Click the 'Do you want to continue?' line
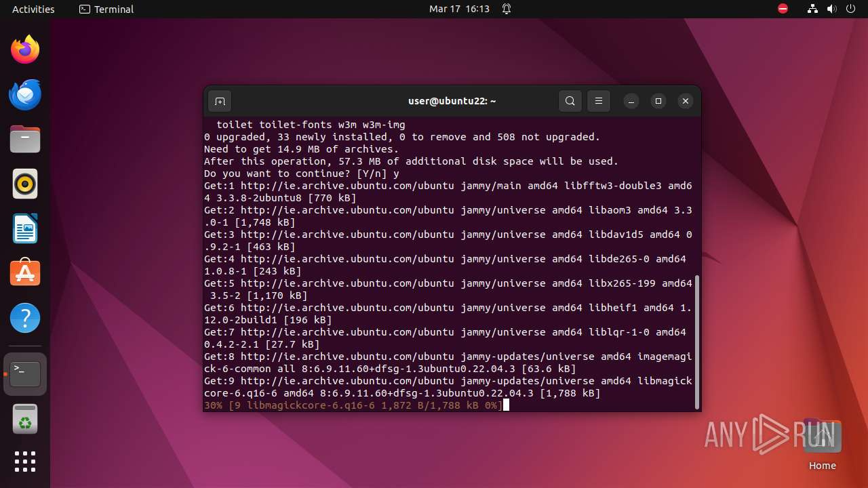The height and width of the screenshot is (488, 868). (x=302, y=174)
